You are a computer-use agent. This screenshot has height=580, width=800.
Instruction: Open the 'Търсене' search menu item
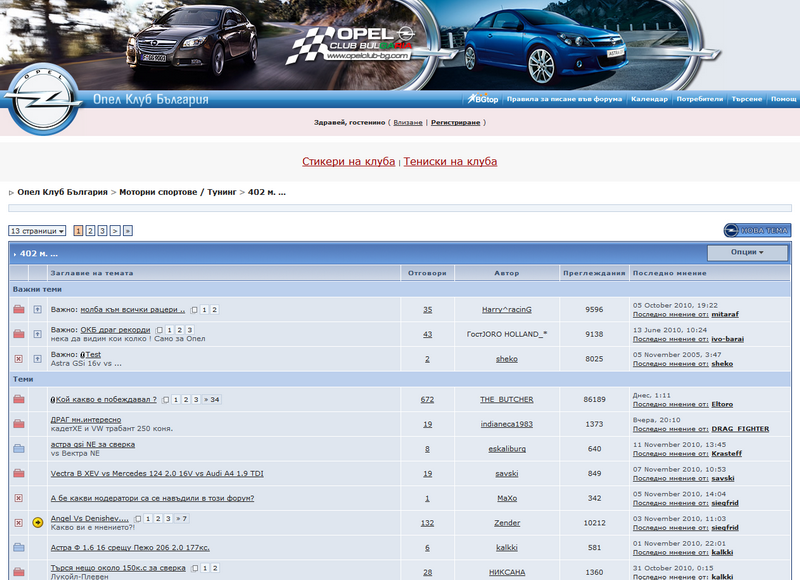tap(746, 99)
